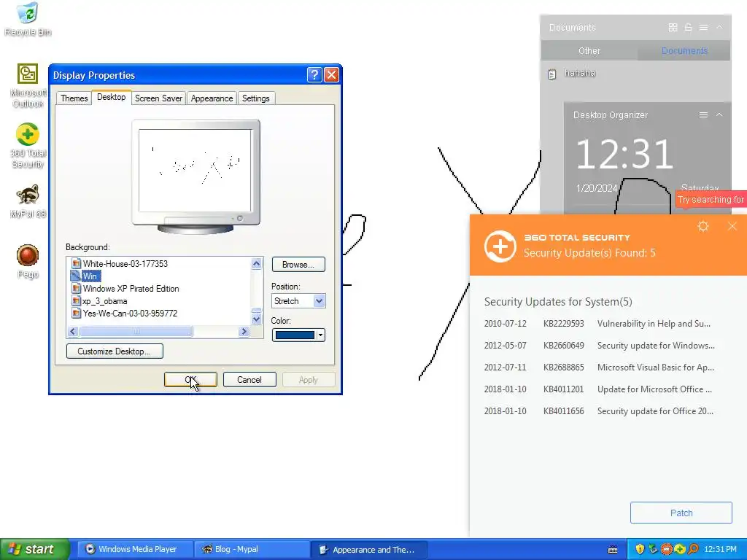Screen dimensions: 747x560
Task: Click background list scroll-up arrow
Action: [x=256, y=263]
